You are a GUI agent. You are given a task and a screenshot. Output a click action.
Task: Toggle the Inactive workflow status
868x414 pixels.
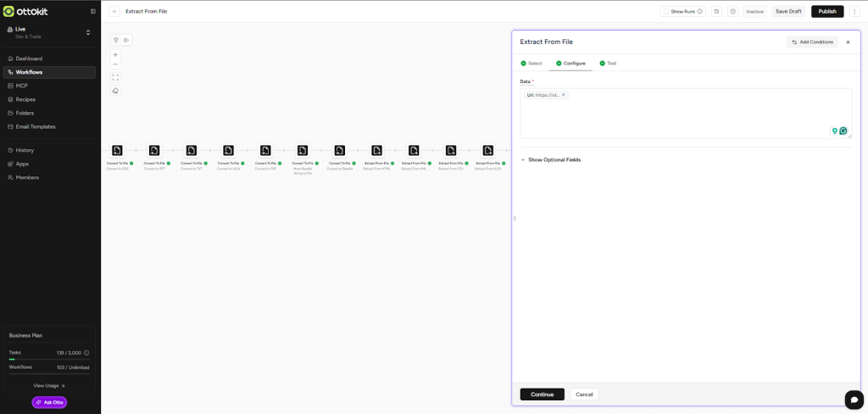click(x=754, y=12)
